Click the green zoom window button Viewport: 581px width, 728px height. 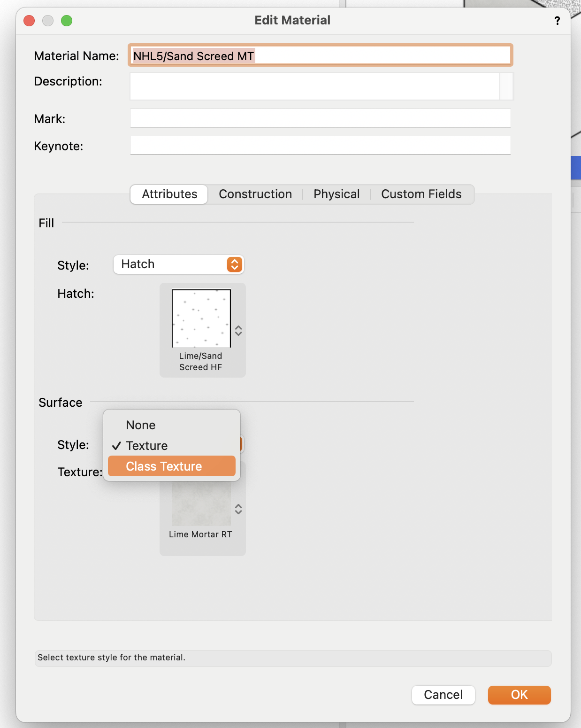point(67,21)
